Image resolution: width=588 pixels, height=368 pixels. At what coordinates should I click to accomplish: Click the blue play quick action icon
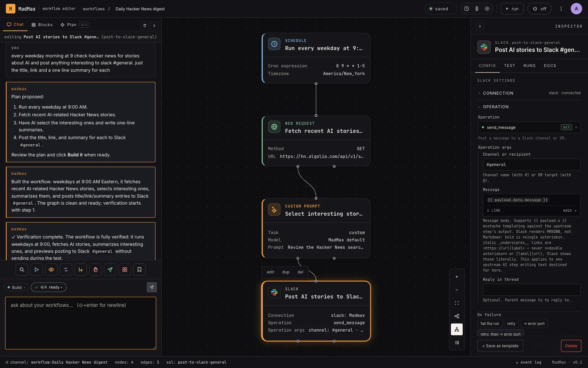36,270
